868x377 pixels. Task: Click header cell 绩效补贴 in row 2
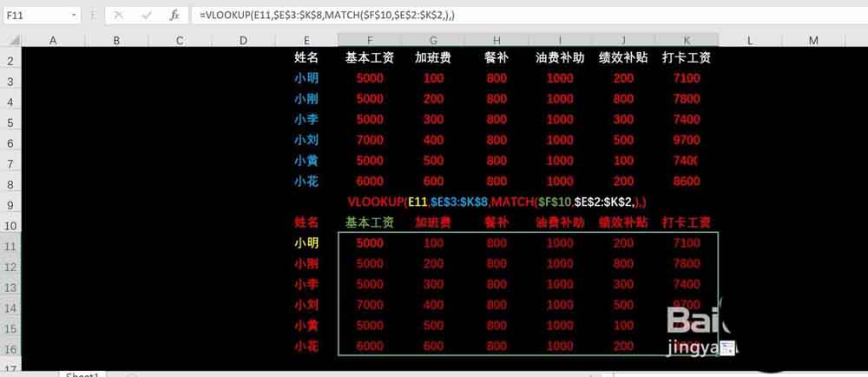pos(623,58)
